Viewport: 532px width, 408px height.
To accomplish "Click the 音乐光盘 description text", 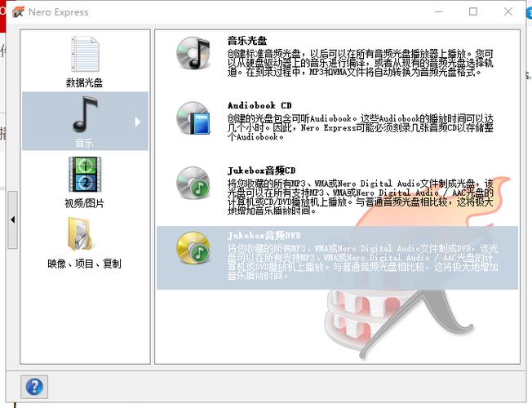I will (x=361, y=63).
